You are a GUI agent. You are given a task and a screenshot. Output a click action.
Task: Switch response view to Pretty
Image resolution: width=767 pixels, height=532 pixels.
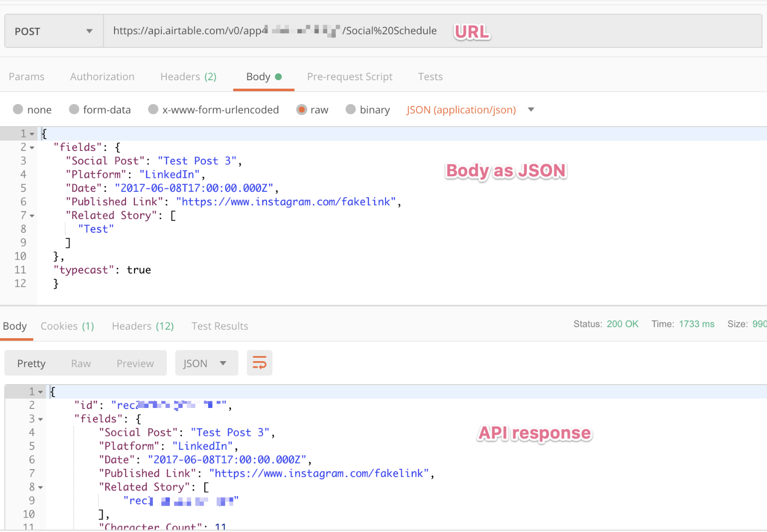pyautogui.click(x=31, y=364)
